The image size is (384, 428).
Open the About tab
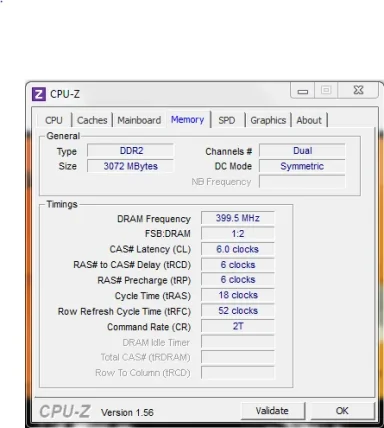click(309, 120)
